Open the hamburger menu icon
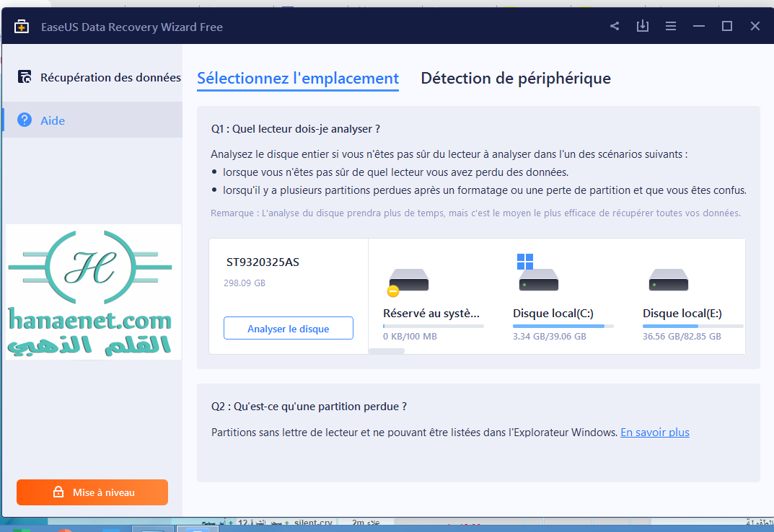Image resolution: width=774 pixels, height=532 pixels. pos(670,26)
